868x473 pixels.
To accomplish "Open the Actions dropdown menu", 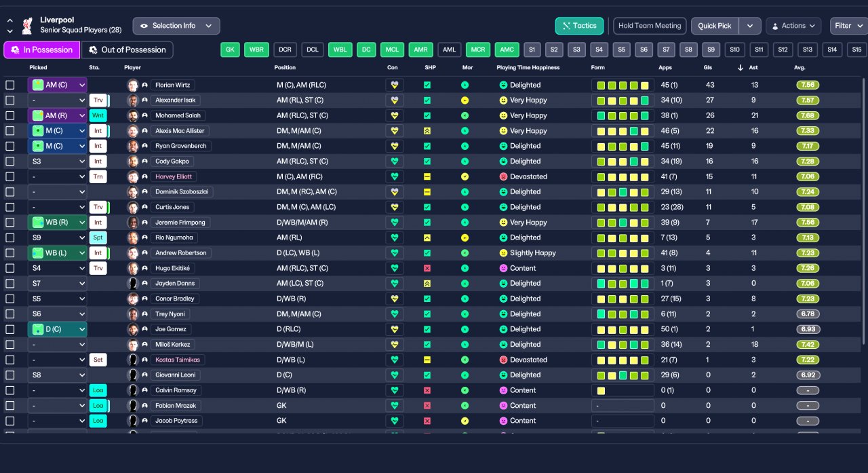I will pos(793,26).
